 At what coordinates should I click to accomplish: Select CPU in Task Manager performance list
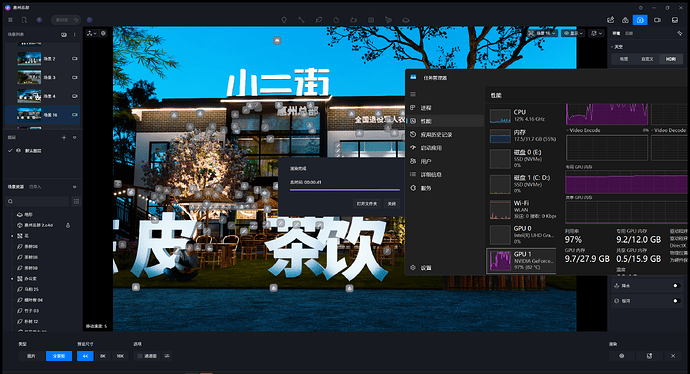522,116
